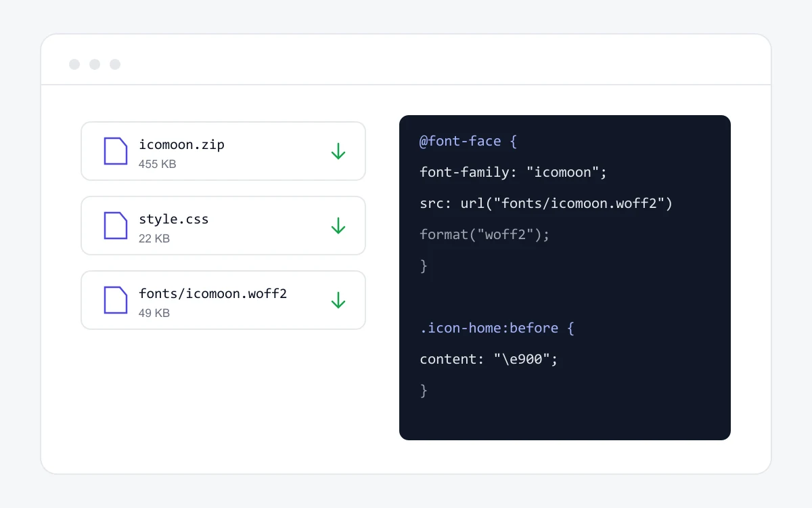Select the icomoon.zip file name
Screen dimensions: 812x508
point(181,144)
